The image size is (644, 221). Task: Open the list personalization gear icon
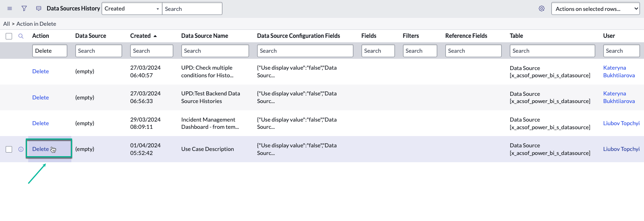pyautogui.click(x=542, y=8)
